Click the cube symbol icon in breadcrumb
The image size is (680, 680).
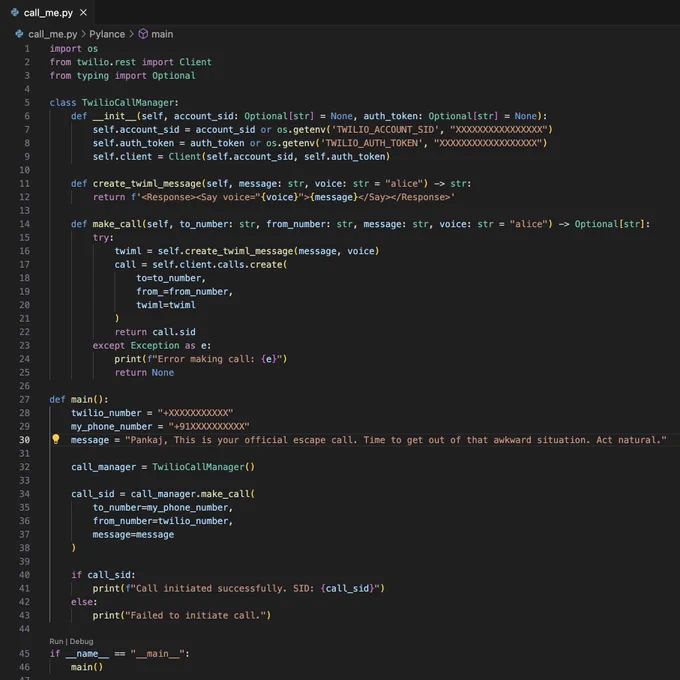tap(143, 34)
